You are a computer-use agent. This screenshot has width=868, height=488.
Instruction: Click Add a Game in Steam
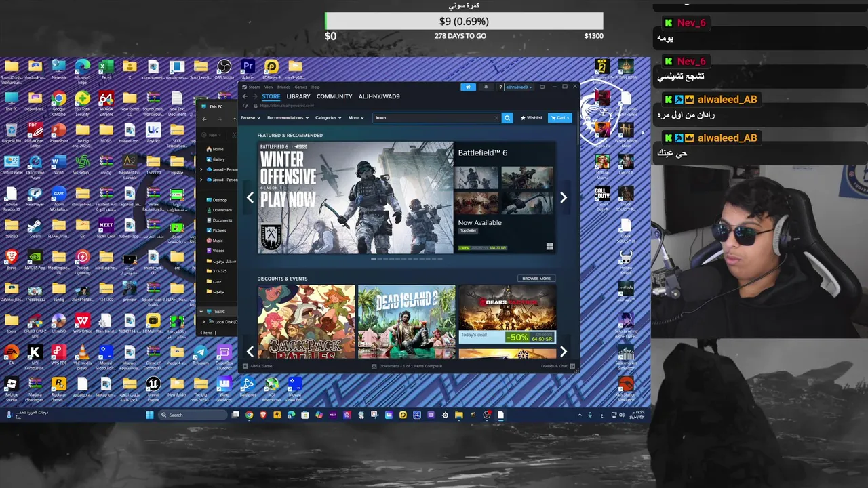[x=258, y=366]
